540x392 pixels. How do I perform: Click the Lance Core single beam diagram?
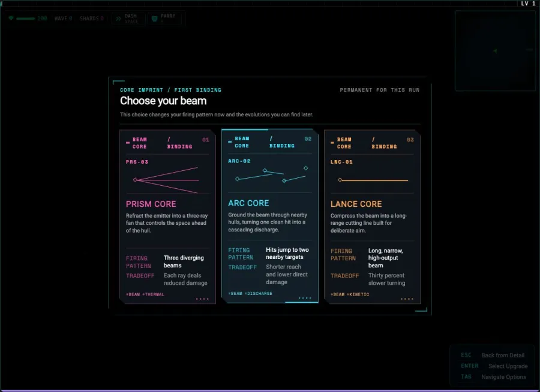click(373, 180)
